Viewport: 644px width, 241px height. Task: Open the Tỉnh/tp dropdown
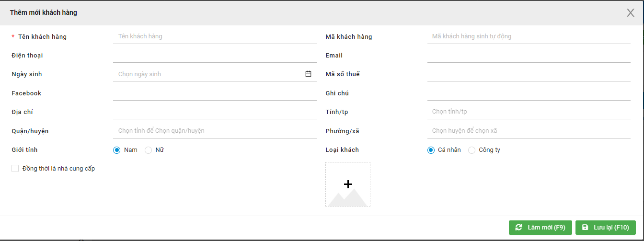pyautogui.click(x=529, y=112)
